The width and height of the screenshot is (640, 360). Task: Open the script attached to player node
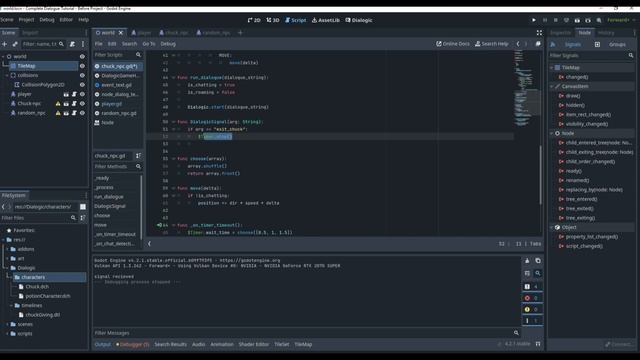(x=74, y=94)
